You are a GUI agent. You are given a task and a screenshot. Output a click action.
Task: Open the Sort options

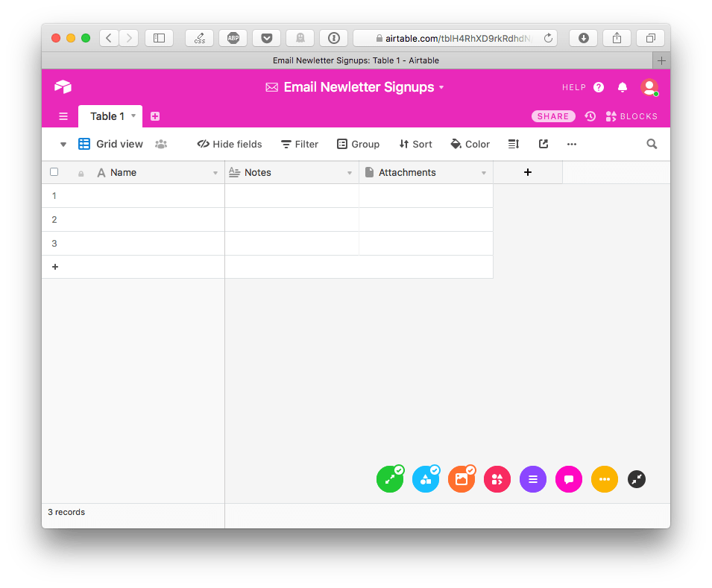pos(415,144)
